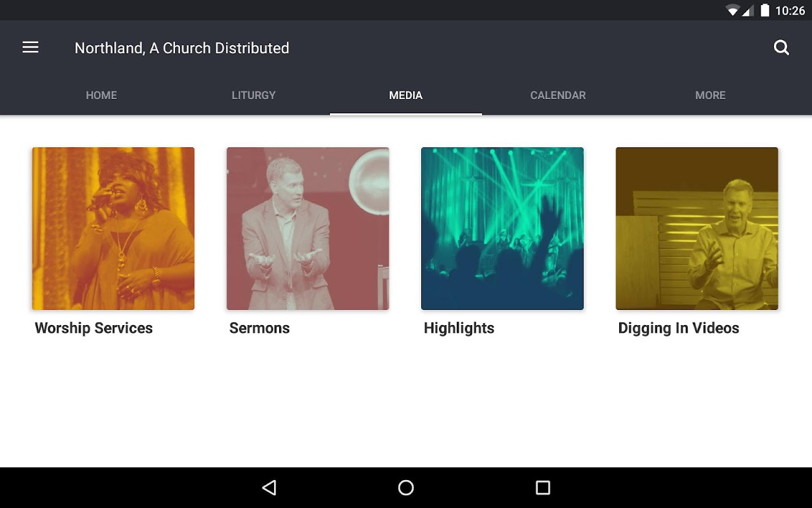Tap the Wi-Fi status icon
812x508 pixels.
(733, 10)
